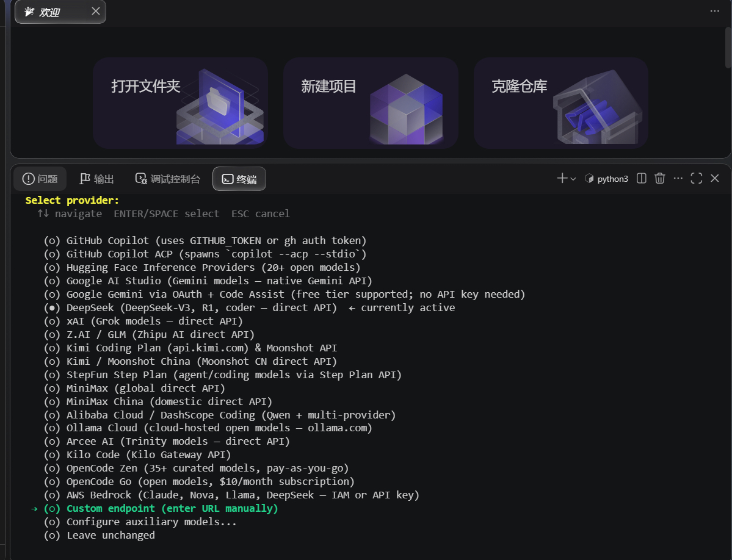Switch to the 输出 output panel tab

(x=96, y=179)
